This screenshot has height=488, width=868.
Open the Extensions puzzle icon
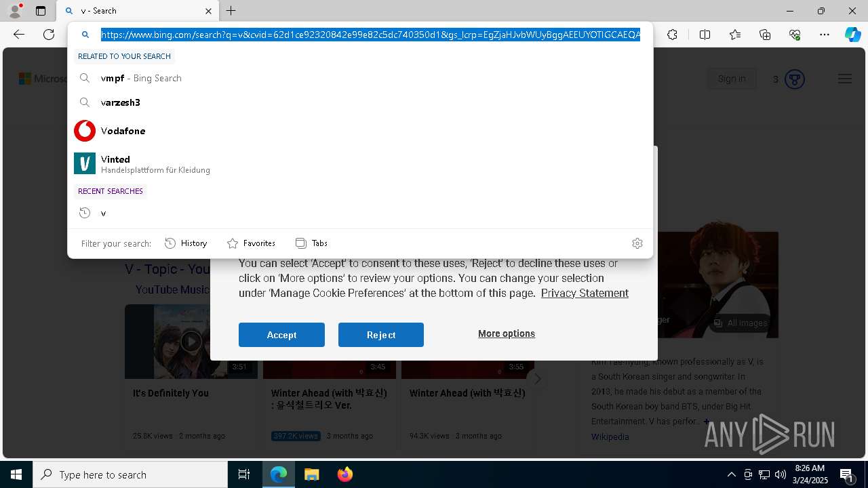coord(672,35)
